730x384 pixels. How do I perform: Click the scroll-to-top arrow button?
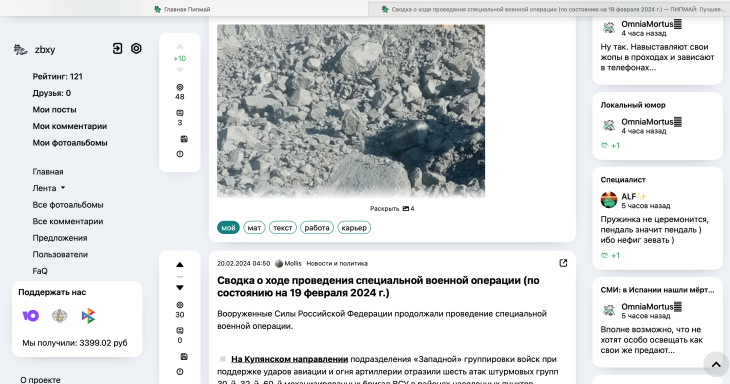pos(716,364)
